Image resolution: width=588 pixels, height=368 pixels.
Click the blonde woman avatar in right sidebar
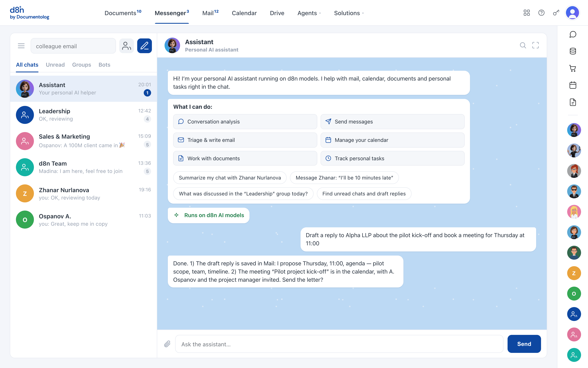(x=574, y=212)
